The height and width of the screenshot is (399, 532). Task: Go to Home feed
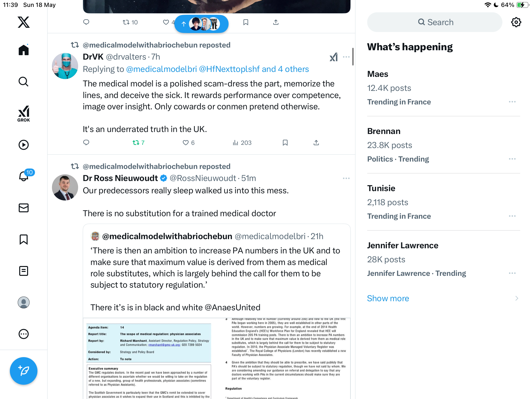[24, 50]
